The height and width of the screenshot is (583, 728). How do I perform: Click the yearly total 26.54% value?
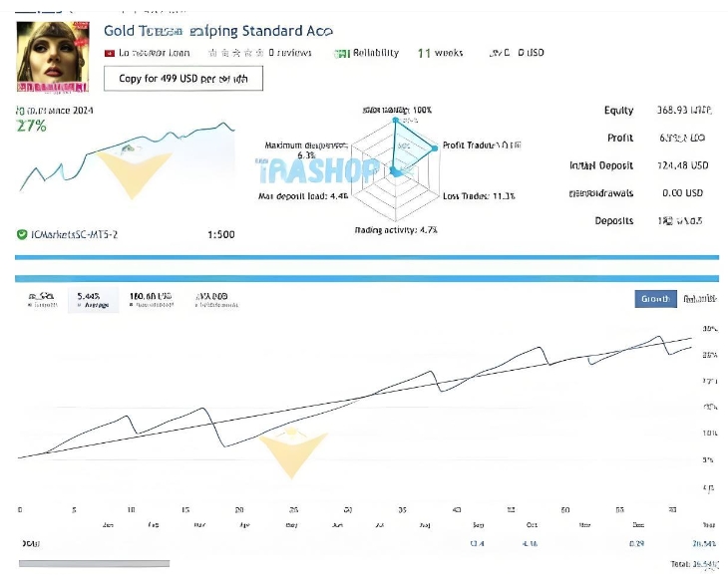[703, 543]
